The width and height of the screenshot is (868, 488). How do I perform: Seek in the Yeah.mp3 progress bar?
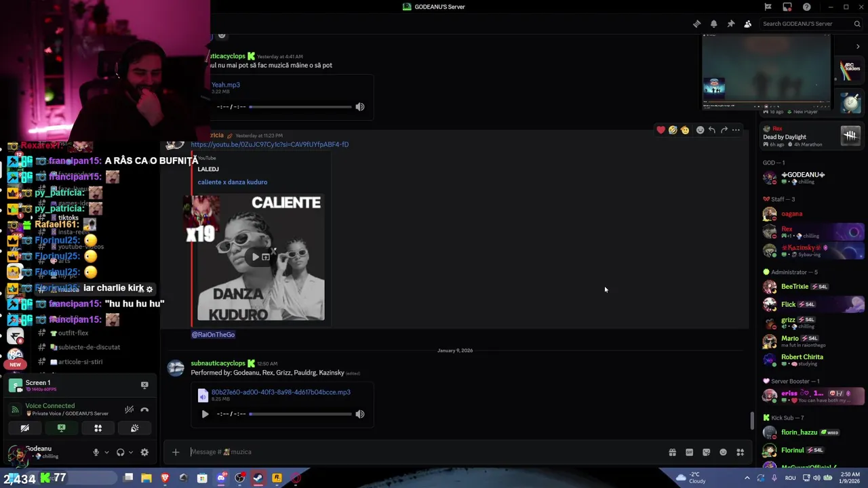pos(300,106)
